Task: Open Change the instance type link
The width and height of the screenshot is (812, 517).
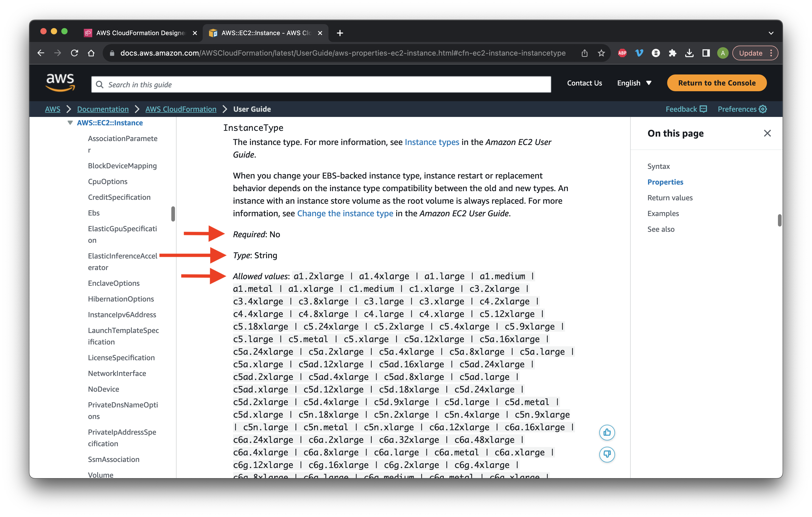Action: pyautogui.click(x=345, y=213)
